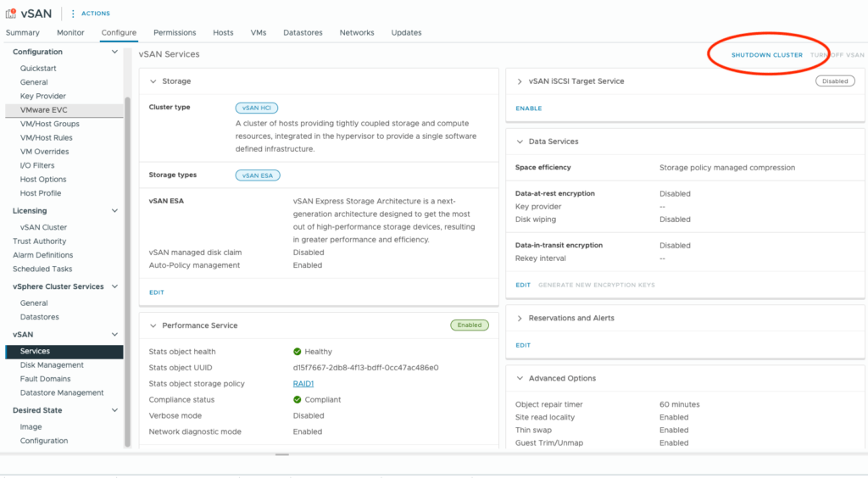Open the RAID1 storage policy link

[303, 384]
